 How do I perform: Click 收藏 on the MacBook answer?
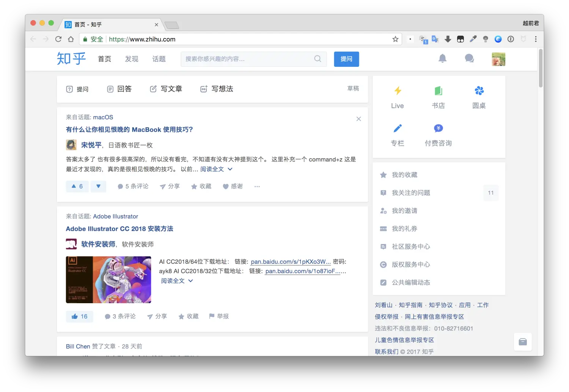(201, 186)
